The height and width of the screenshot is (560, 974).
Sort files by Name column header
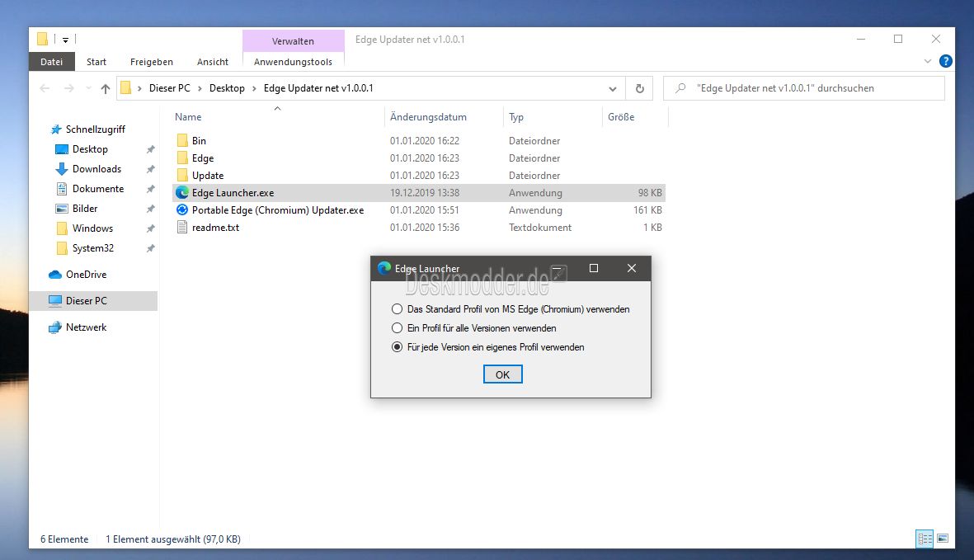188,117
